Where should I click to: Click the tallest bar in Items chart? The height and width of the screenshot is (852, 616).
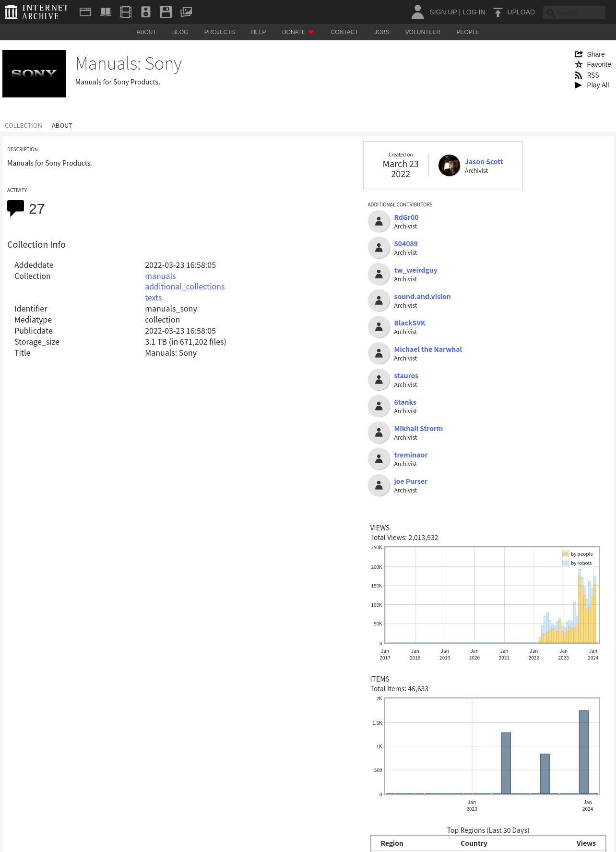click(584, 752)
